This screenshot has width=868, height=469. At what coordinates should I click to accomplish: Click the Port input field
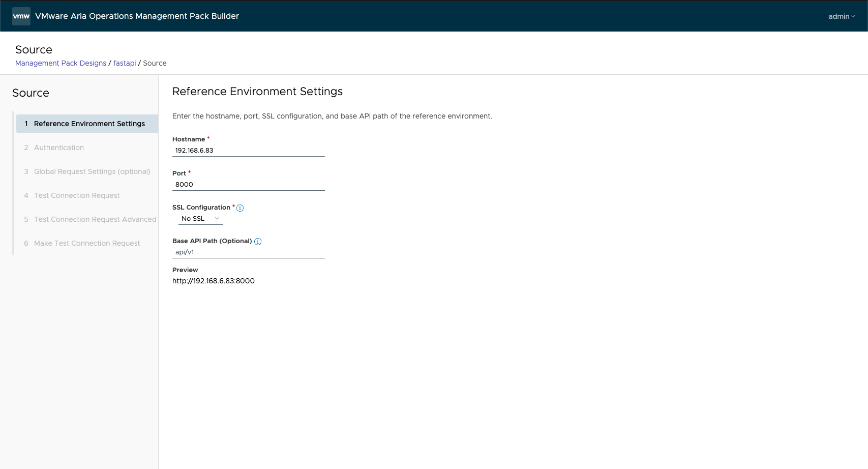[248, 185]
